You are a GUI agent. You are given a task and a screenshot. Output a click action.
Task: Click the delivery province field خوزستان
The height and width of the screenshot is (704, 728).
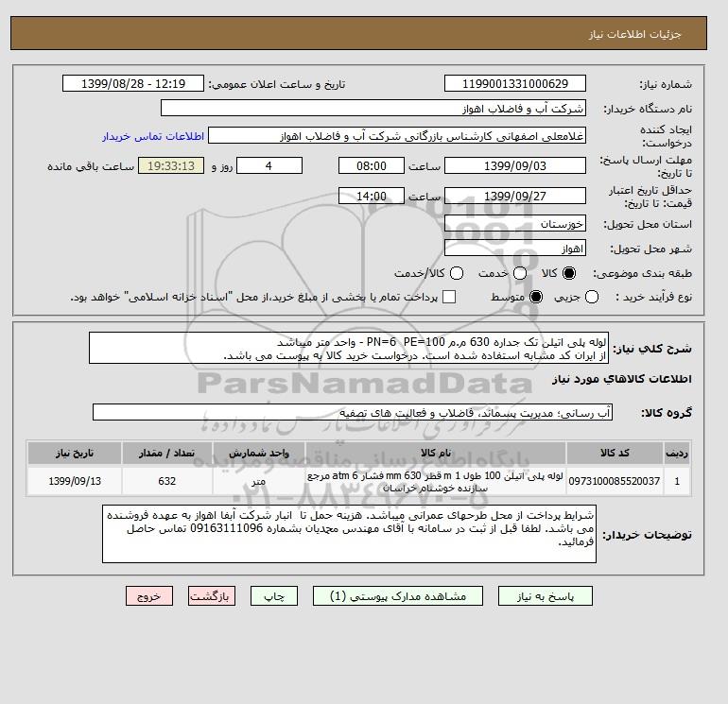point(515,224)
